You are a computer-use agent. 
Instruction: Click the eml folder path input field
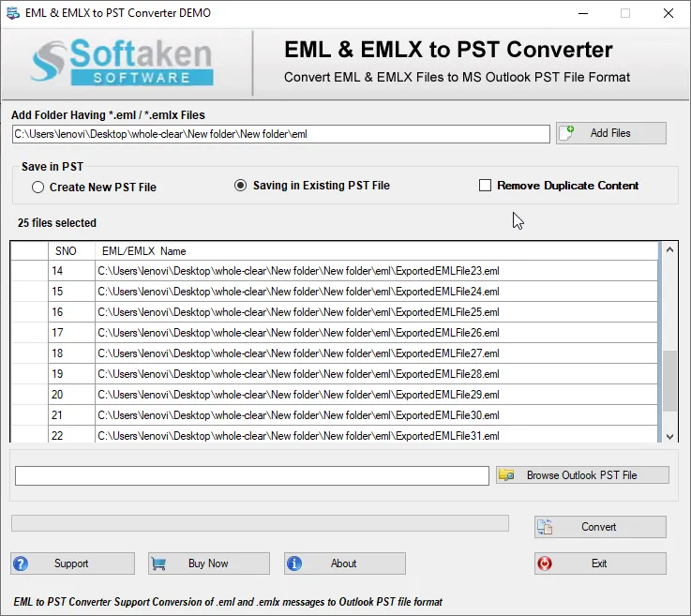point(281,134)
